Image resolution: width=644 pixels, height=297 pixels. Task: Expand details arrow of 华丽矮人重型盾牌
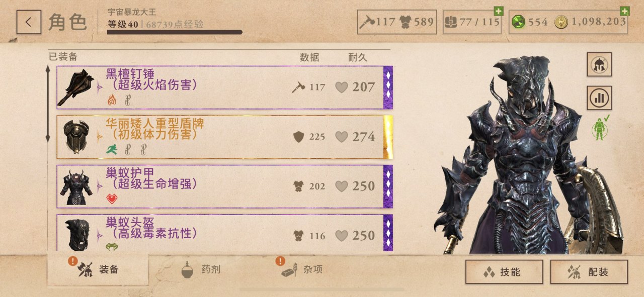click(x=100, y=136)
